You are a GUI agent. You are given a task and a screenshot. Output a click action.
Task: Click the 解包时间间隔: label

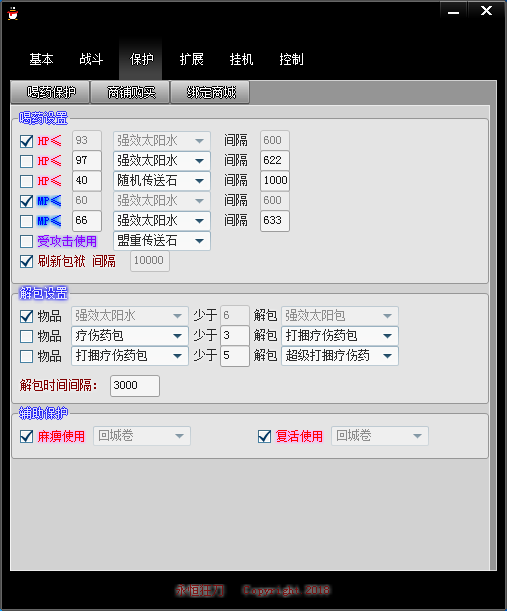[x=58, y=386]
